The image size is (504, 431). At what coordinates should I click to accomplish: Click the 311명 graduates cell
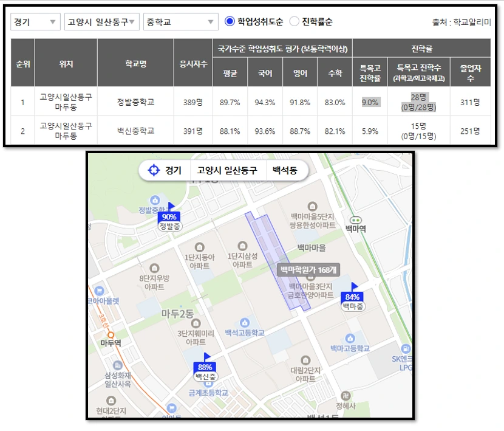click(x=470, y=102)
